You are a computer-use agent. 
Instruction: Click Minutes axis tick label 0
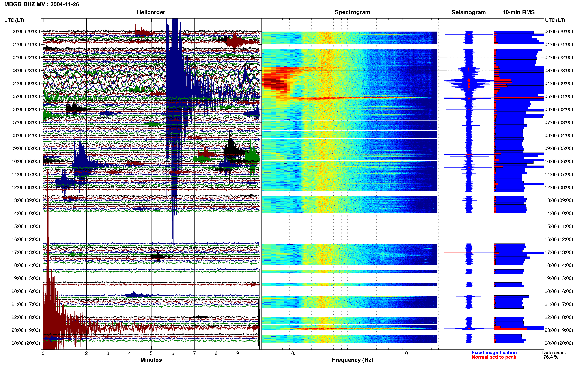[x=43, y=353]
